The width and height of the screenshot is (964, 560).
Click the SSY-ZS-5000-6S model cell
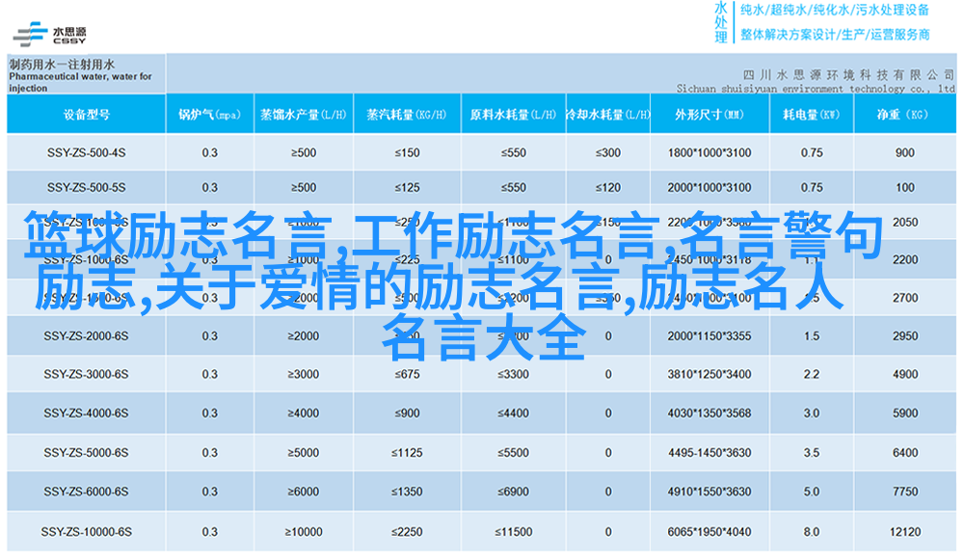tap(86, 453)
